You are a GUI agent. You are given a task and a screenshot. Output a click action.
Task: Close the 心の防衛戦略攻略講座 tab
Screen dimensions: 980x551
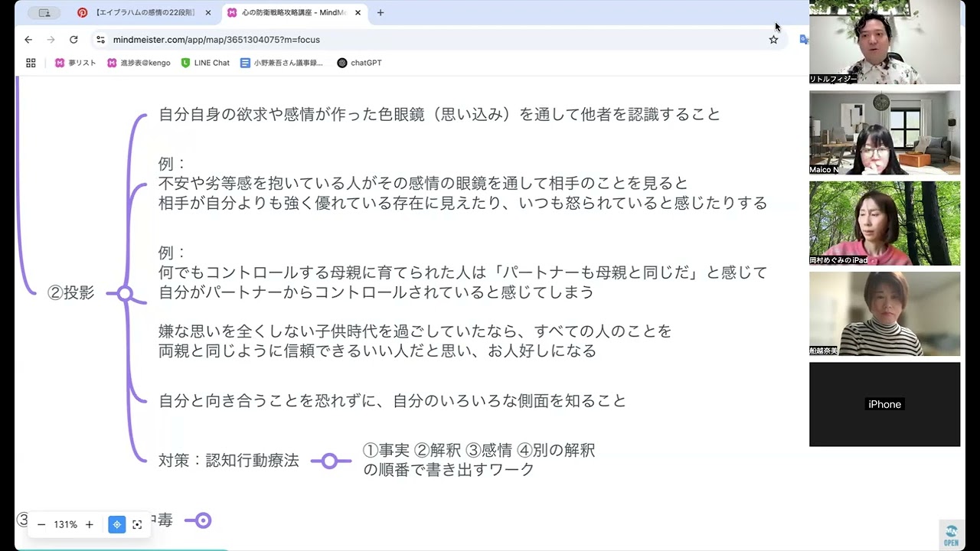pyautogui.click(x=358, y=13)
